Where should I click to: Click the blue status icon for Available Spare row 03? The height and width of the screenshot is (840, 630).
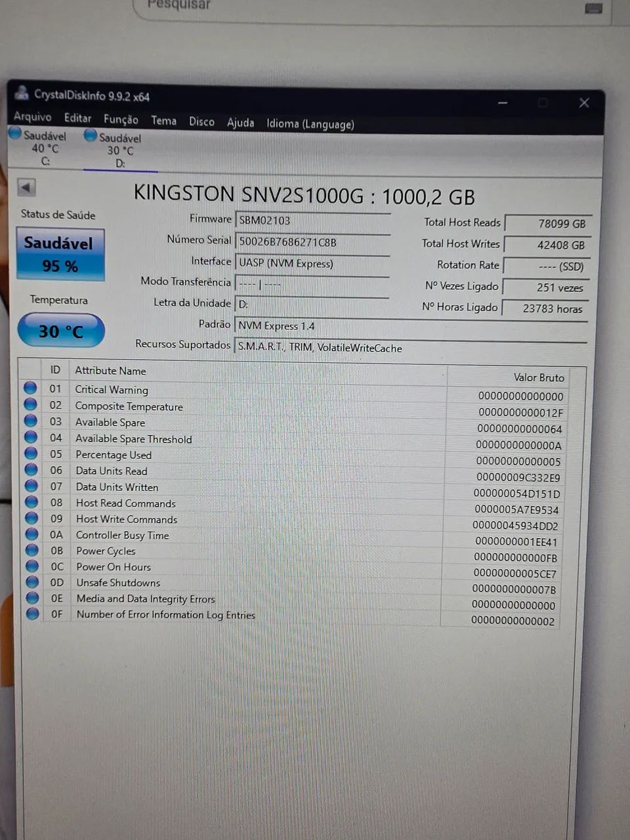(x=31, y=421)
